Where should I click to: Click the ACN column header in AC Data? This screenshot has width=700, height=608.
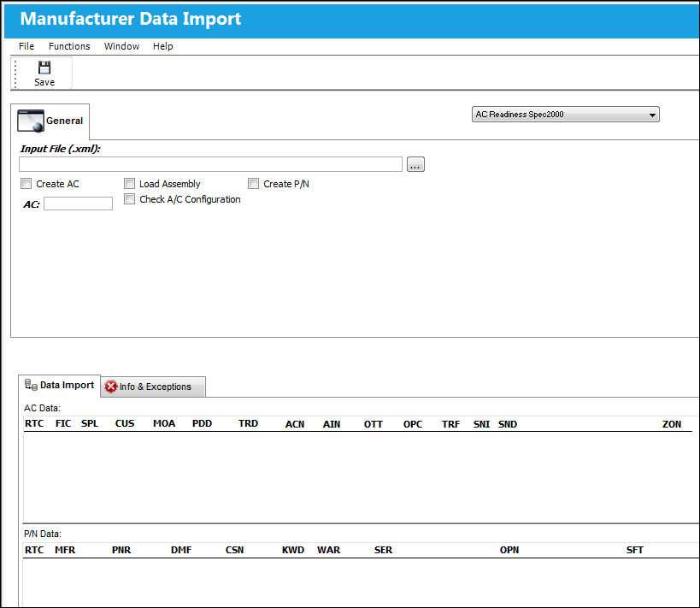pos(295,424)
